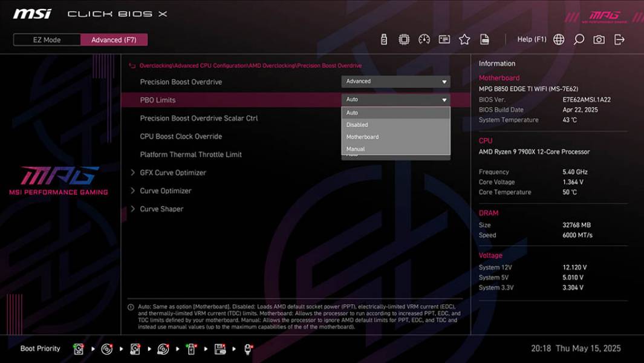Open Precision Boost Overdrive Advanced dropdown
The image size is (644, 363).
pyautogui.click(x=395, y=82)
